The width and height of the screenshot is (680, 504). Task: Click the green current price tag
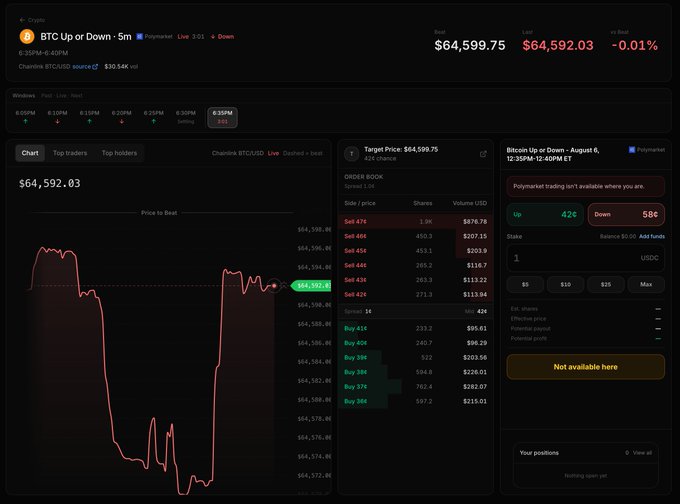click(311, 285)
